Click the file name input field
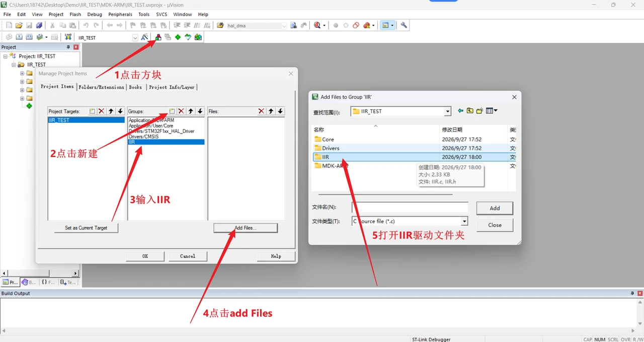 [410, 208]
